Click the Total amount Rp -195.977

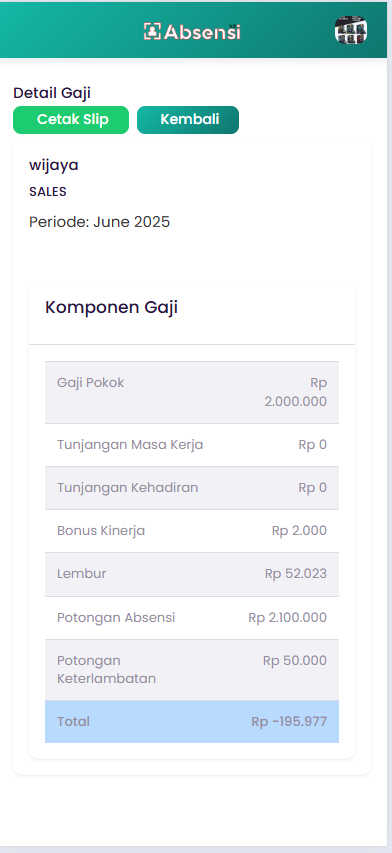tap(289, 722)
